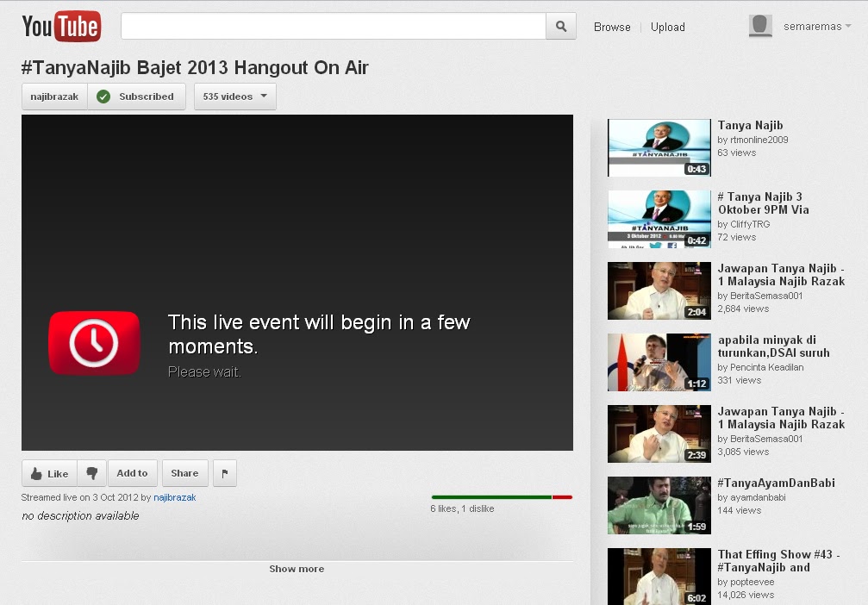The image size is (868, 605).
Task: Click 'That Effing Show #43' title
Action: pos(779,561)
